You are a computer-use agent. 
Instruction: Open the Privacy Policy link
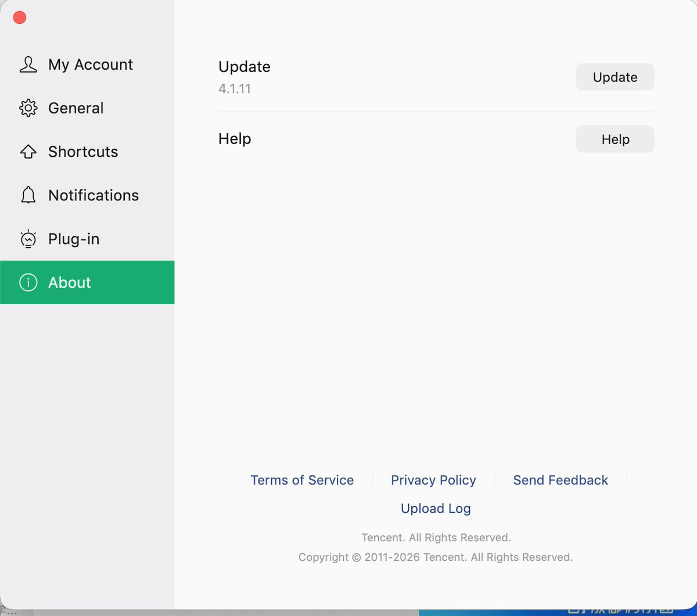tap(433, 480)
